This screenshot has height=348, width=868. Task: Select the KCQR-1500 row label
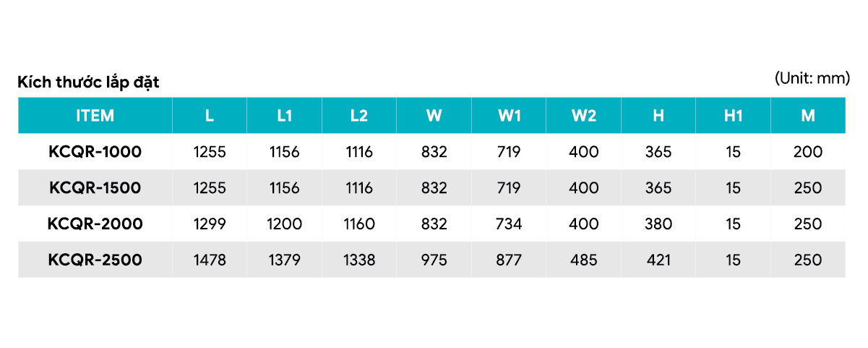(95, 188)
